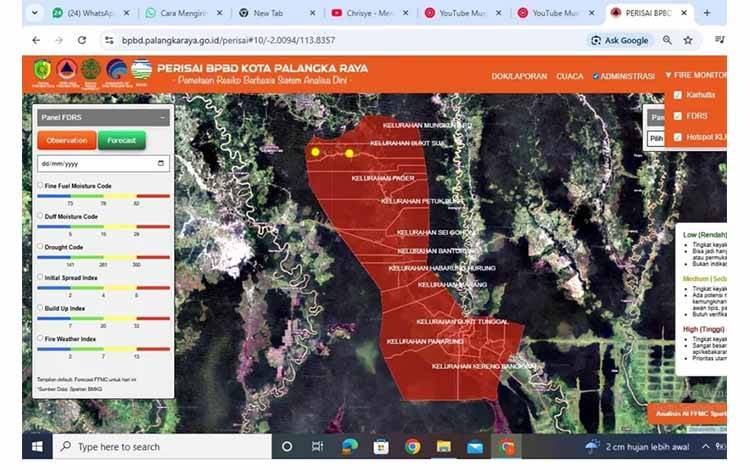Open Mail app from taskbar

pyautogui.click(x=475, y=447)
